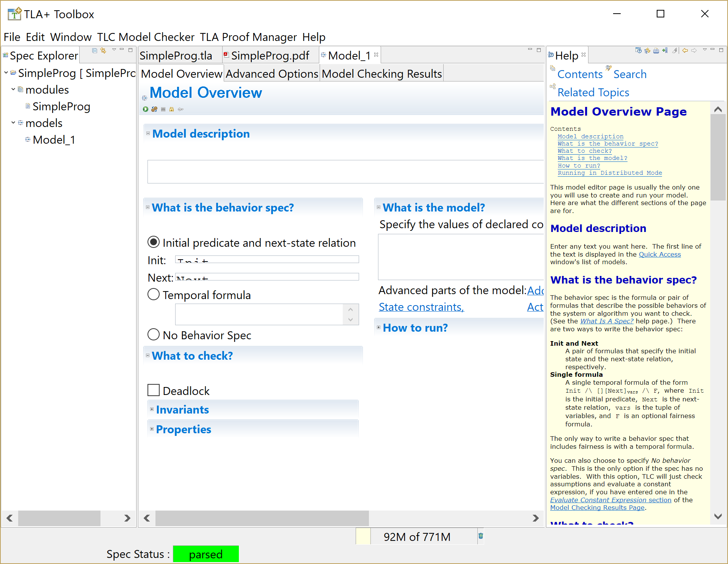Viewport: 728px width, 564px height.
Task: Run TLC on the model
Action: 146,109
